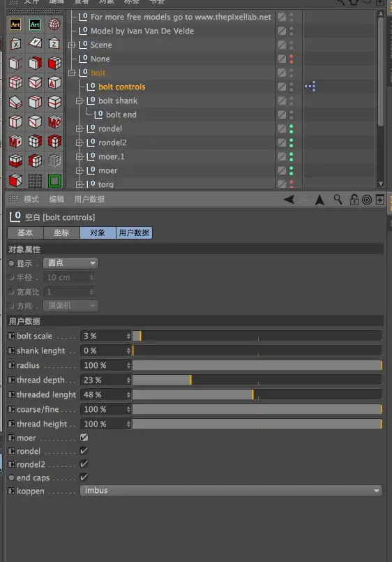
Task: Click the yellow Art palette icon
Action: tap(15, 24)
